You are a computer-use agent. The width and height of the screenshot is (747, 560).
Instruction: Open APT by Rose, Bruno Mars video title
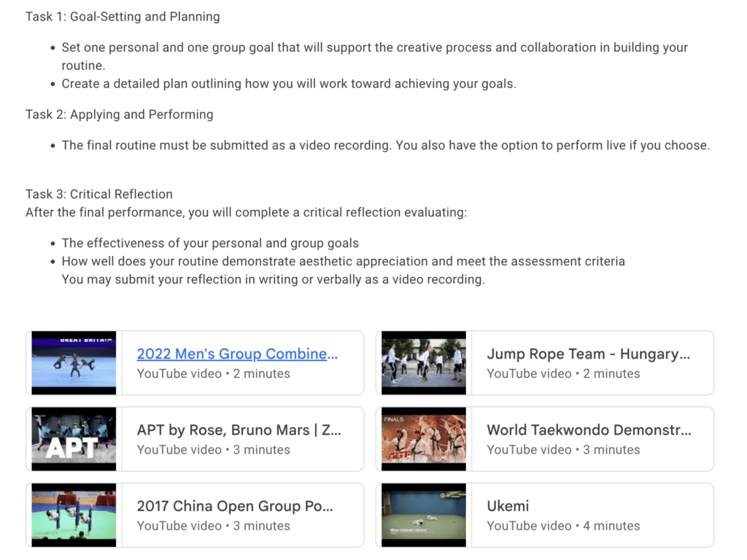(x=239, y=430)
